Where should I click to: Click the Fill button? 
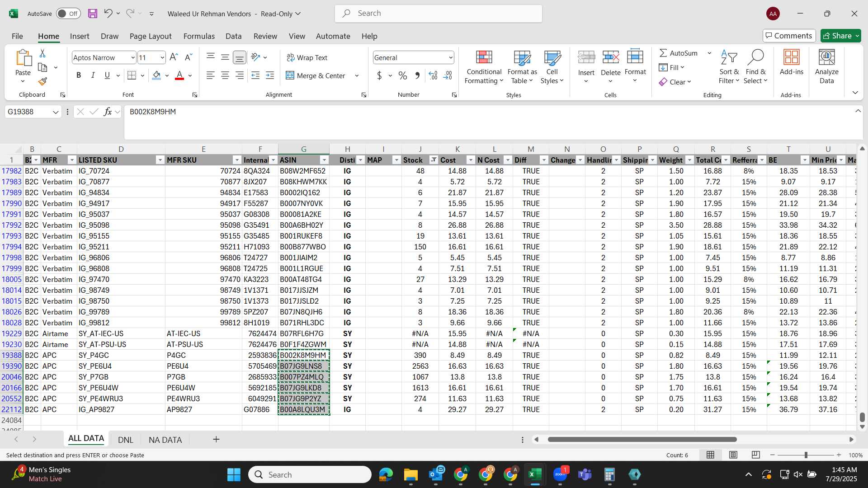pyautogui.click(x=672, y=67)
